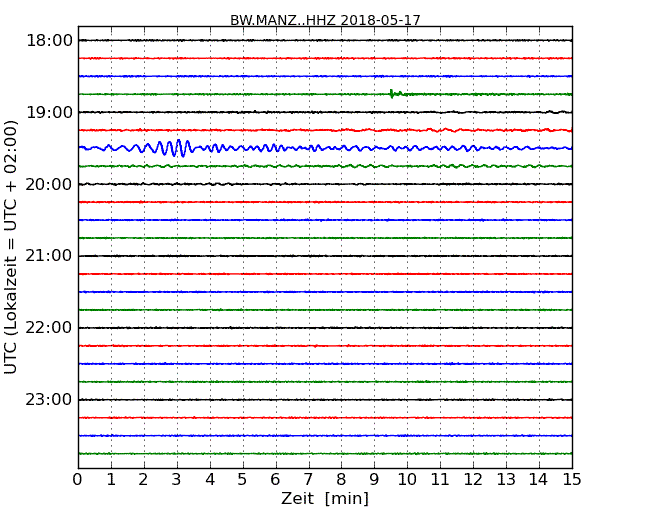This screenshot has height=520, width=650.
Task: Click the y-axis label UTC (Lokalzeit = UTC + 02:00)
Action: [10, 247]
